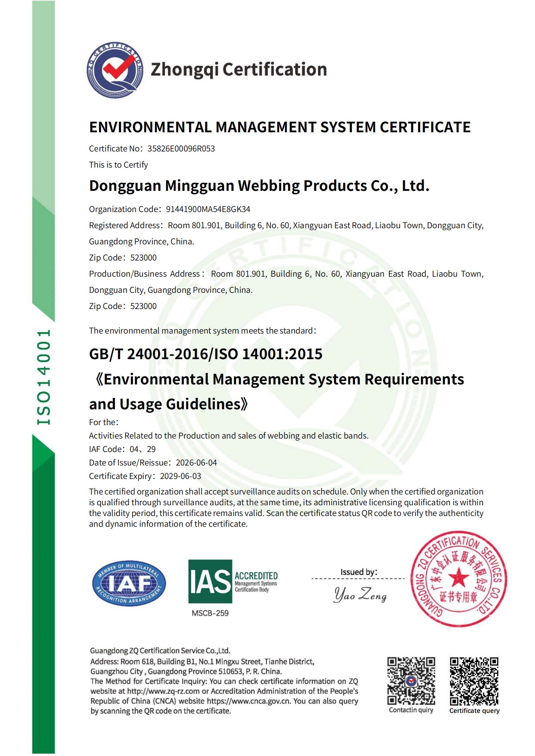The image size is (535, 756).
Task: Click 'Environmental Management System Requirements' heading line
Action: click(280, 379)
